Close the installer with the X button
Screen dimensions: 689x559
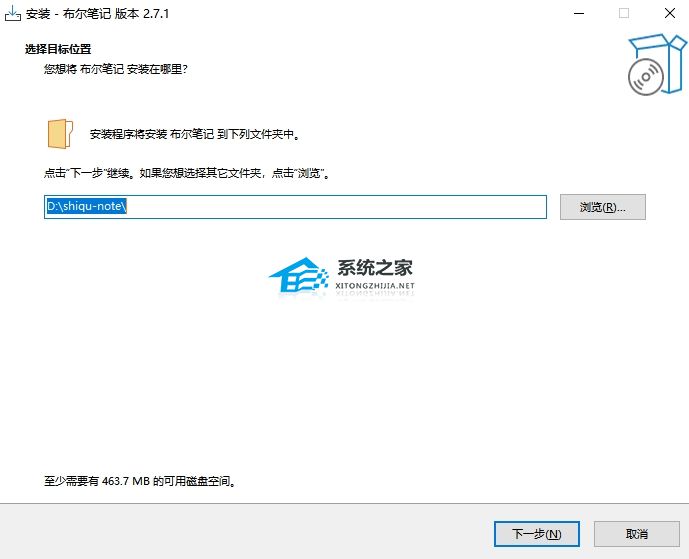click(x=669, y=14)
